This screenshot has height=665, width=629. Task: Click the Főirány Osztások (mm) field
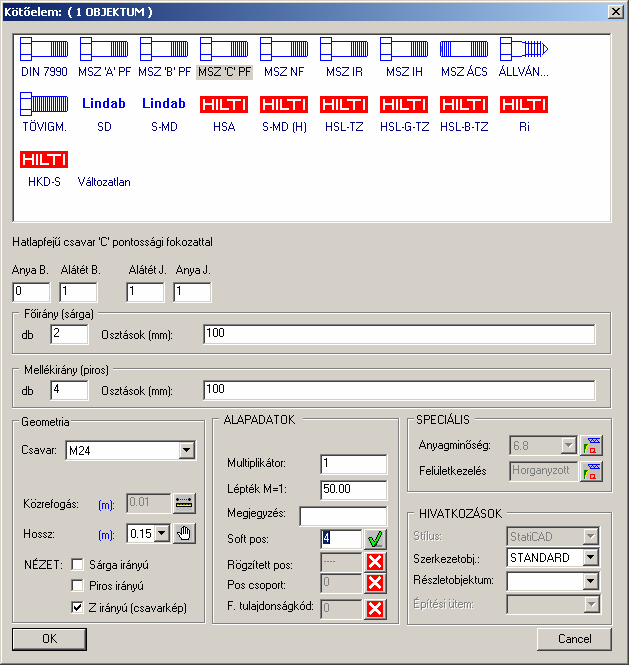coord(400,334)
